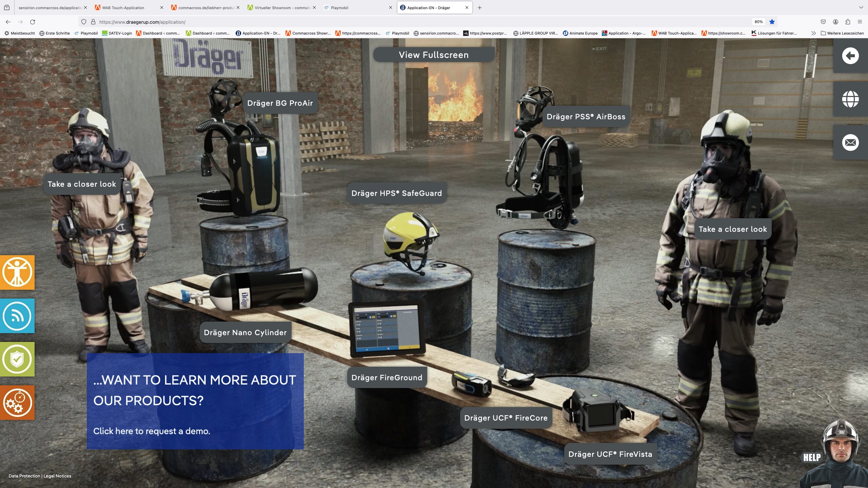The height and width of the screenshot is (488, 868).
Task: Expand hidden bookmarks with double chevron
Action: [813, 33]
